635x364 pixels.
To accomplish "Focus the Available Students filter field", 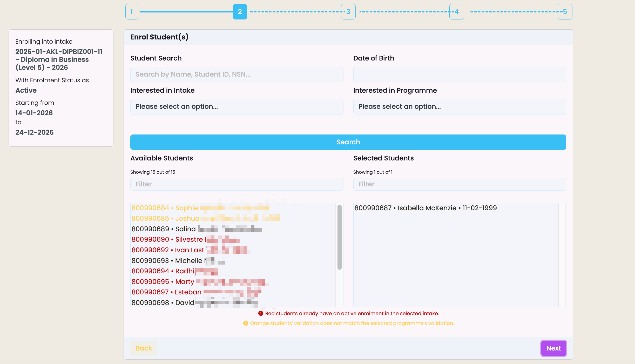I will click(237, 184).
